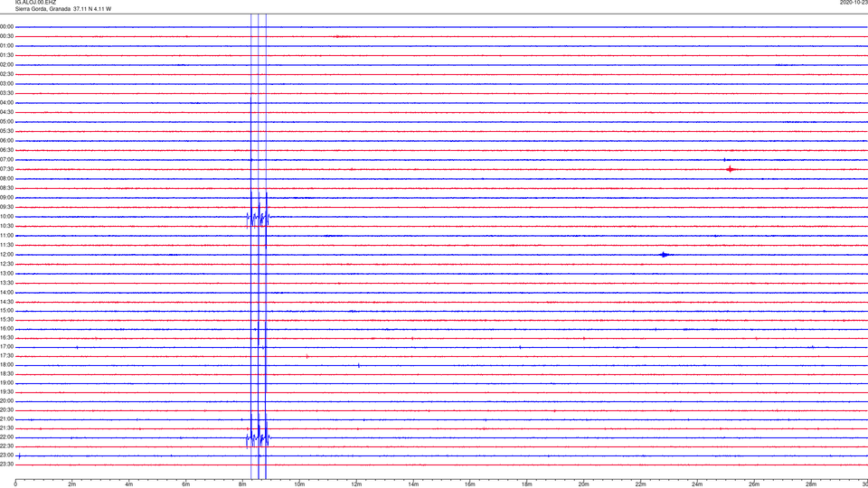Click the 10:00 trace time label
This screenshot has height=488, width=868.
[6, 217]
